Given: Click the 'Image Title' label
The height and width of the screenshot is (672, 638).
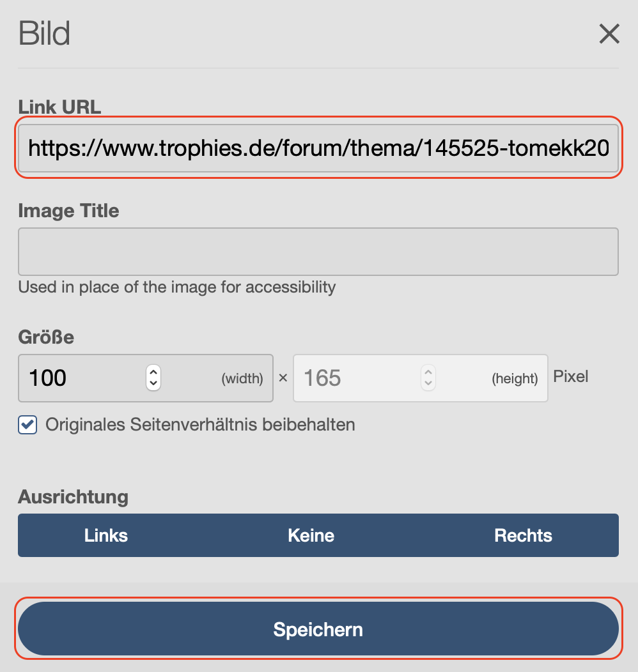Looking at the screenshot, I should [x=68, y=211].
